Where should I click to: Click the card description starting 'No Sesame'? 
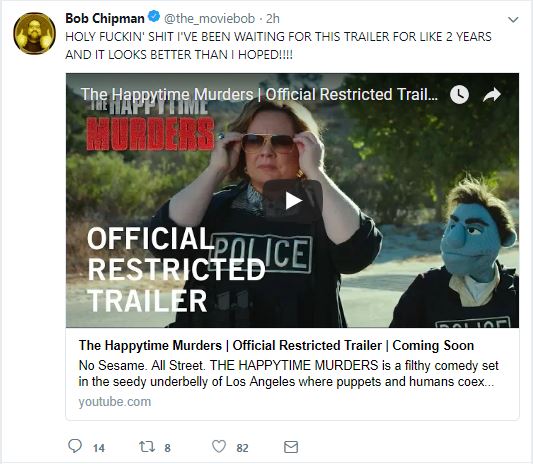(x=289, y=374)
